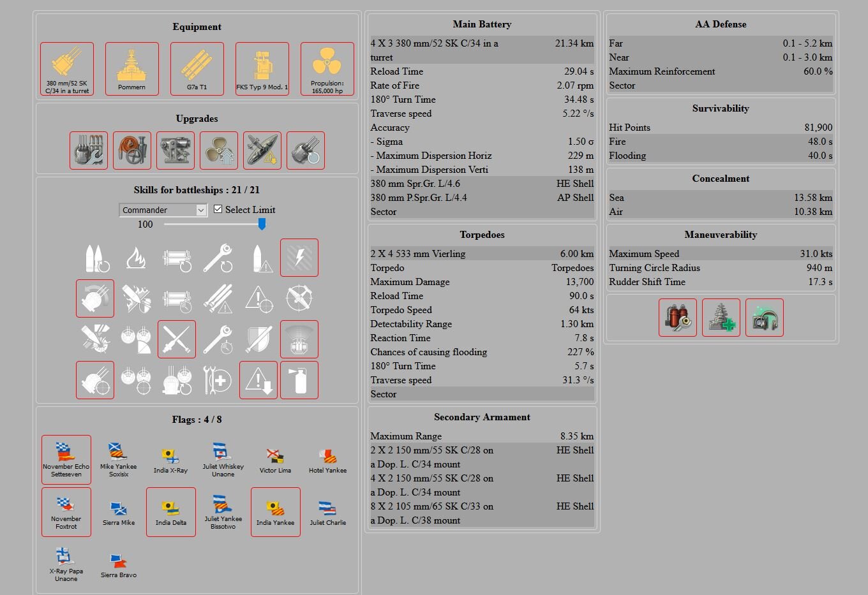Click the fire hose damage control upgrade
The image size is (868, 595).
coord(131,151)
